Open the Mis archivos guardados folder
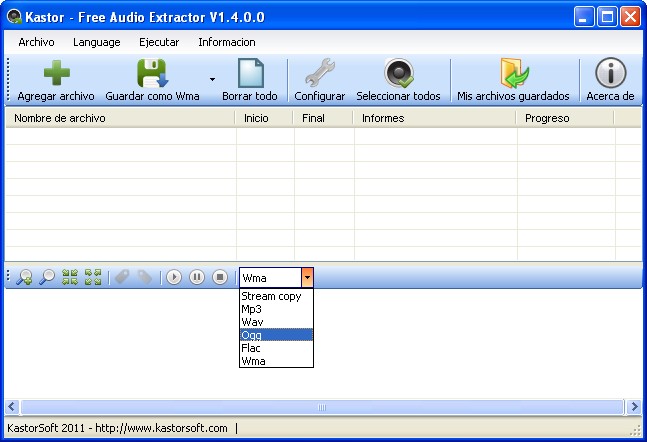This screenshot has height=442, width=647. pos(513,73)
